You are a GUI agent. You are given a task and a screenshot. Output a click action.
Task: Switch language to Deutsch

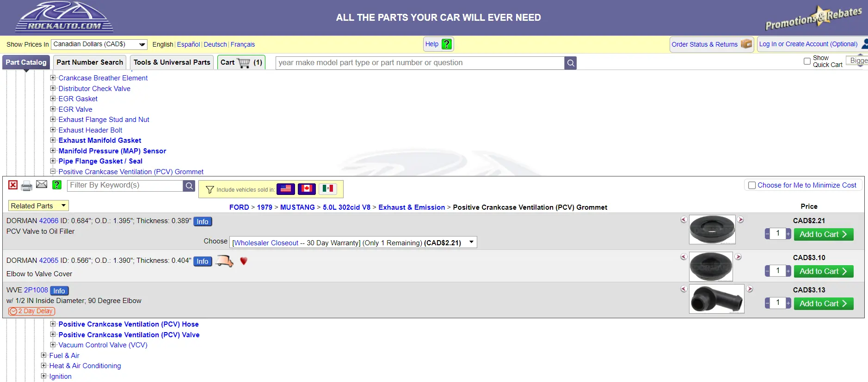(215, 44)
